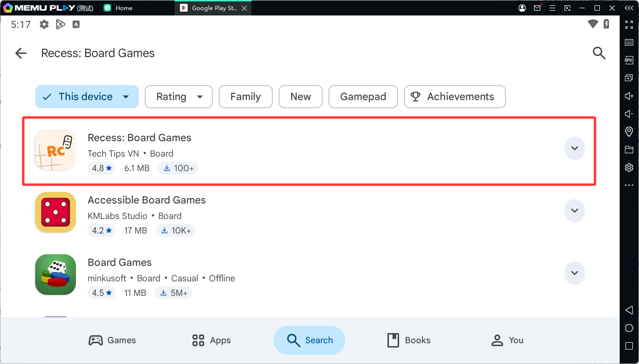Open the MEmu mail notifications icon
This screenshot has height=364, width=639.
pyautogui.click(x=537, y=8)
